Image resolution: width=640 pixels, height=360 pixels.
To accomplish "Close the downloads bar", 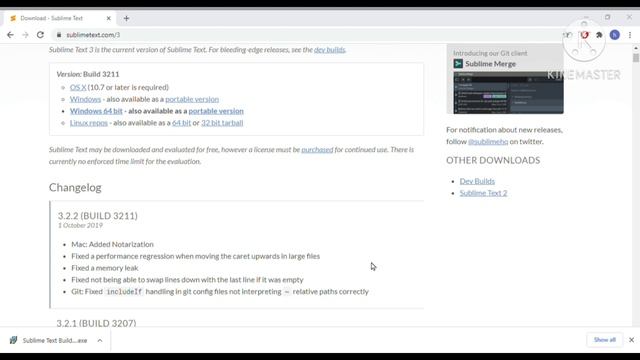I will coord(631,340).
